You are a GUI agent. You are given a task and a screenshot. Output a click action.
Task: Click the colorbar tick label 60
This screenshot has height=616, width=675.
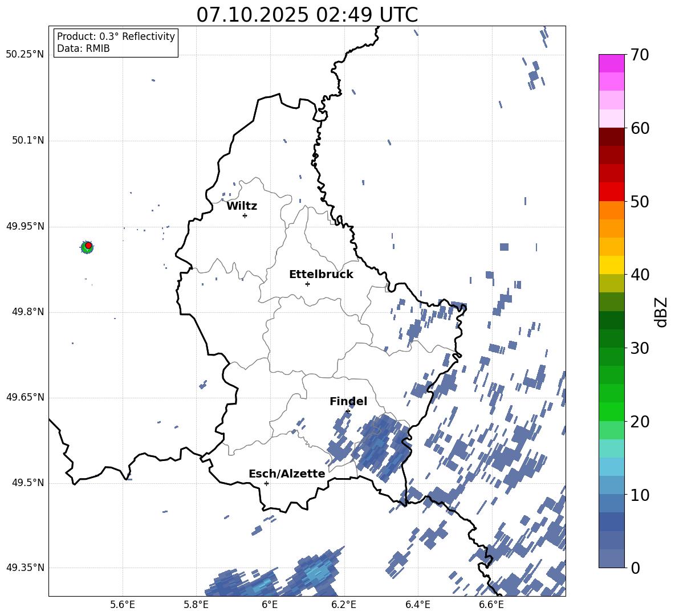(640, 128)
